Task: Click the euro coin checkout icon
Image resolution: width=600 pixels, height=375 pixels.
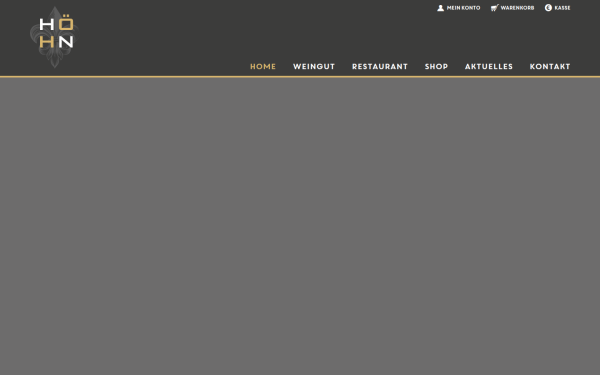Action: coord(548,8)
